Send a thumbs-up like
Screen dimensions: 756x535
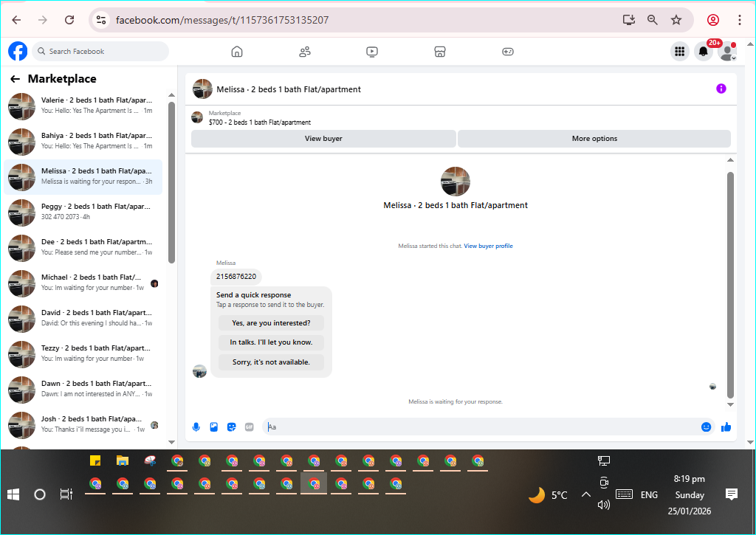click(726, 427)
